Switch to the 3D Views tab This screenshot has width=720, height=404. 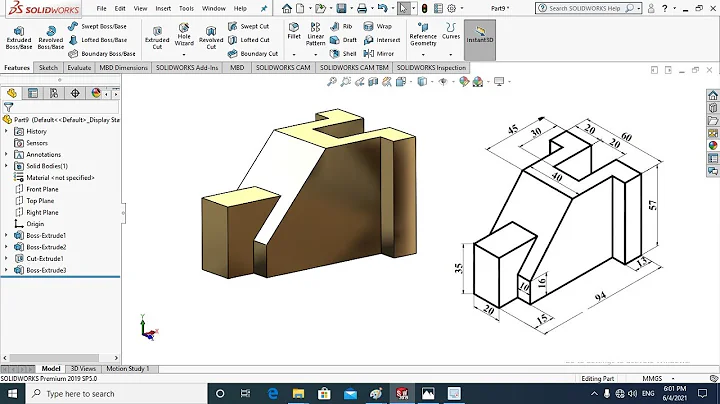point(83,369)
